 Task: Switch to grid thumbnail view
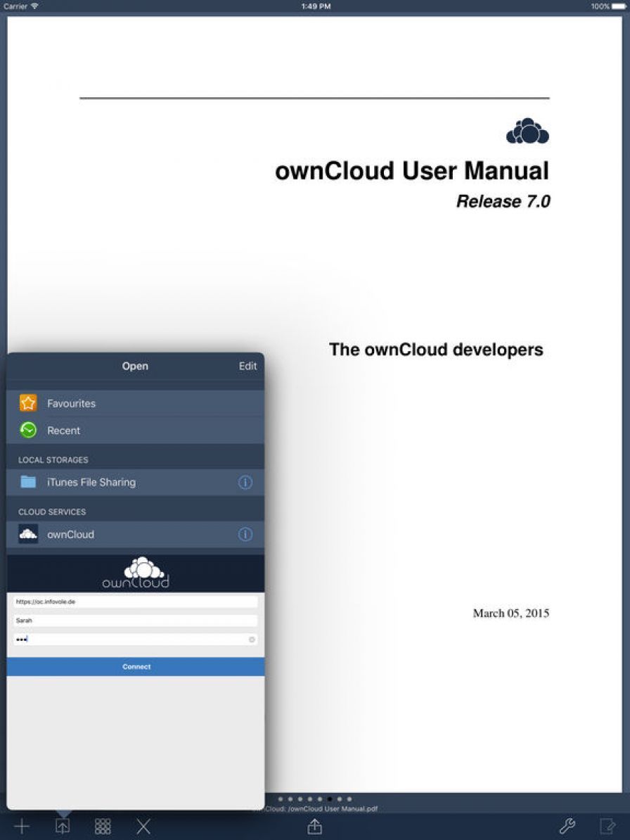[x=103, y=826]
